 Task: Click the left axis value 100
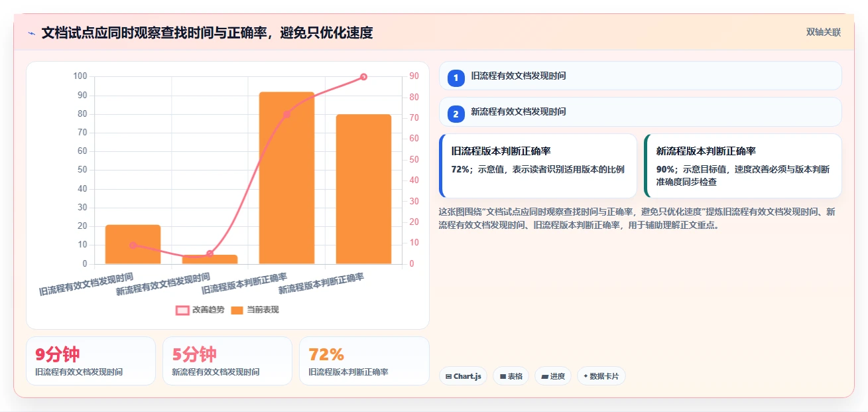(80, 76)
